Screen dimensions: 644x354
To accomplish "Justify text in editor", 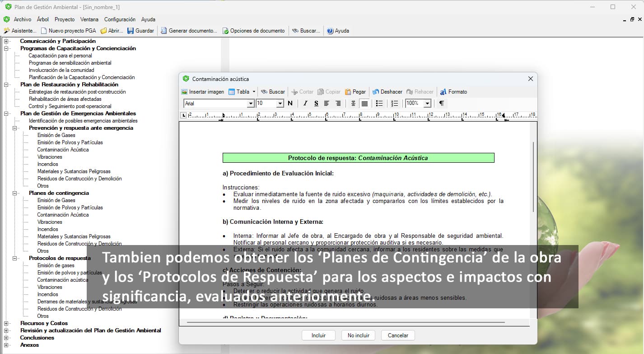I will 364,104.
